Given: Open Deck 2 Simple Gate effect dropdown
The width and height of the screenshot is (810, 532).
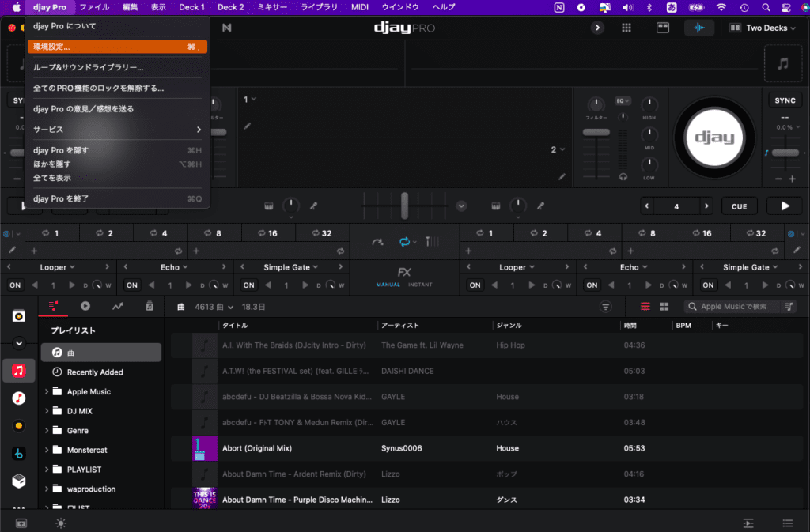Looking at the screenshot, I should click(750, 267).
